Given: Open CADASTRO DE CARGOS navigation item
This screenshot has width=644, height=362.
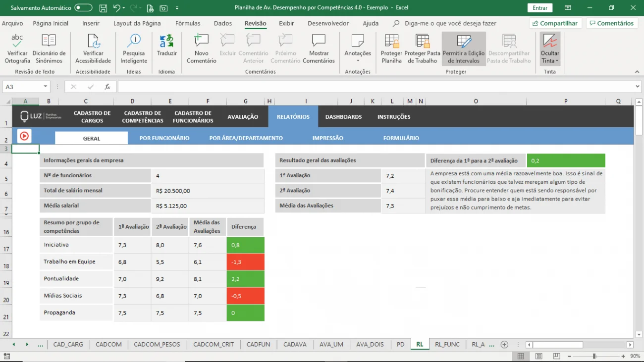Looking at the screenshot, I should (x=92, y=117).
